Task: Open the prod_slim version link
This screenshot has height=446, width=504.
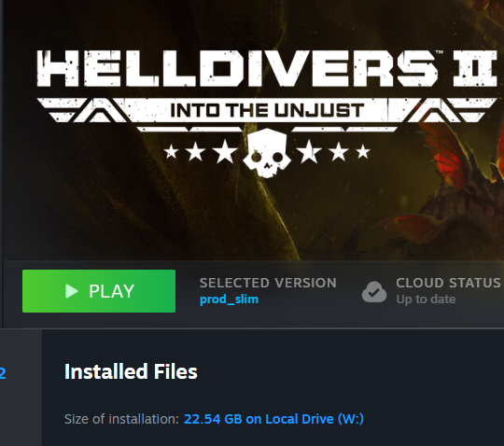Action: (229, 300)
